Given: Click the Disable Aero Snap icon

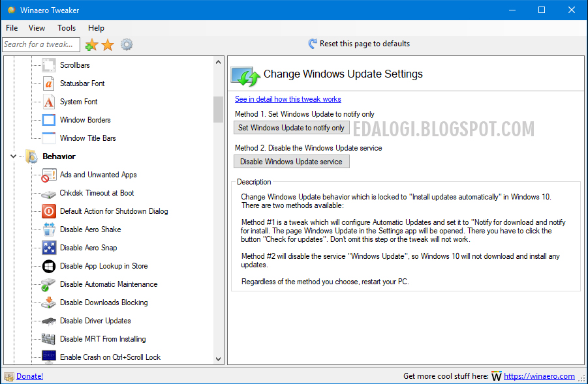Looking at the screenshot, I should (x=49, y=248).
